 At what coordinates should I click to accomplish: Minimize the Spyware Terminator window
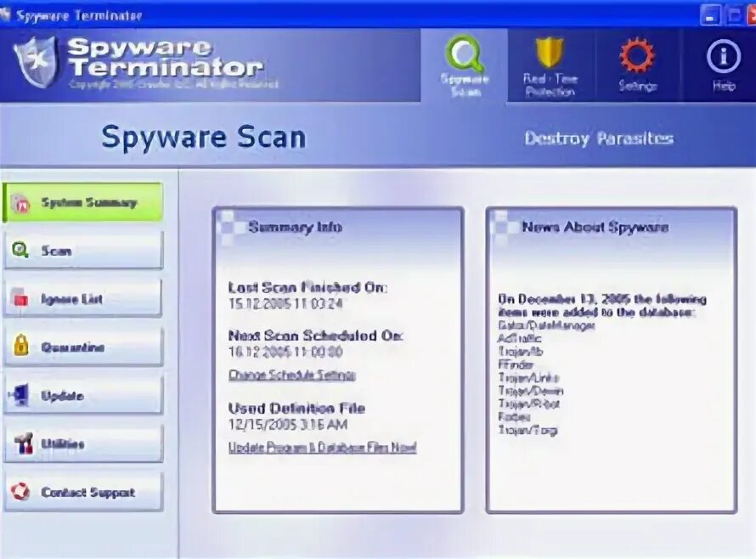710,15
